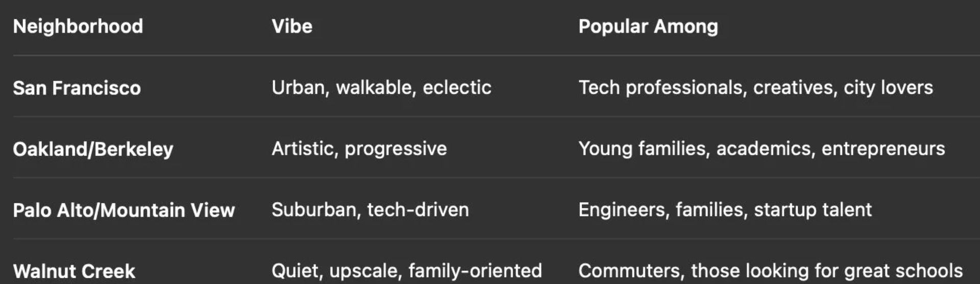
Task: Click the Neighborhood column header
Action: pos(78,27)
